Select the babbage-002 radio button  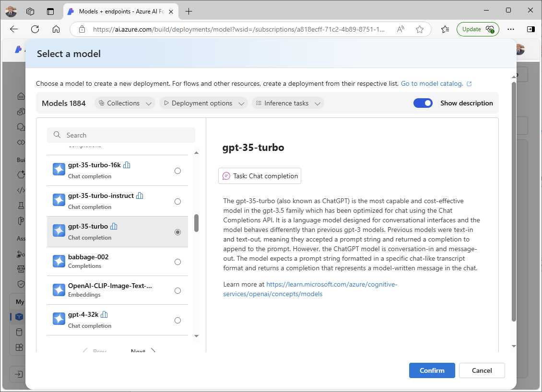[x=177, y=262]
